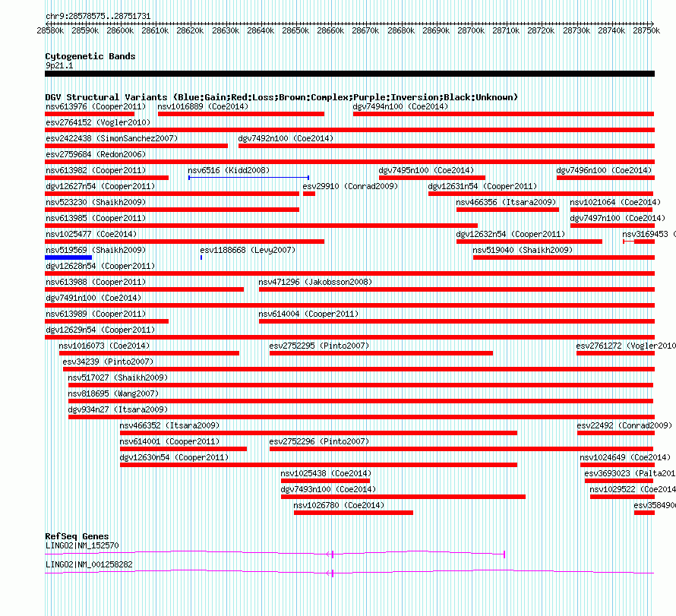Click dgv12628n54 (Cooper2011) label
676x616 pixels.
coord(100,266)
